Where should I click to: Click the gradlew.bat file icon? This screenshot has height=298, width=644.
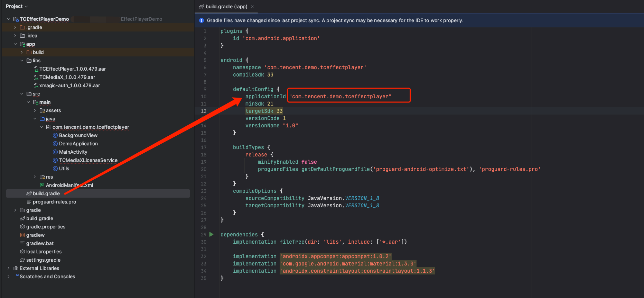click(x=22, y=243)
